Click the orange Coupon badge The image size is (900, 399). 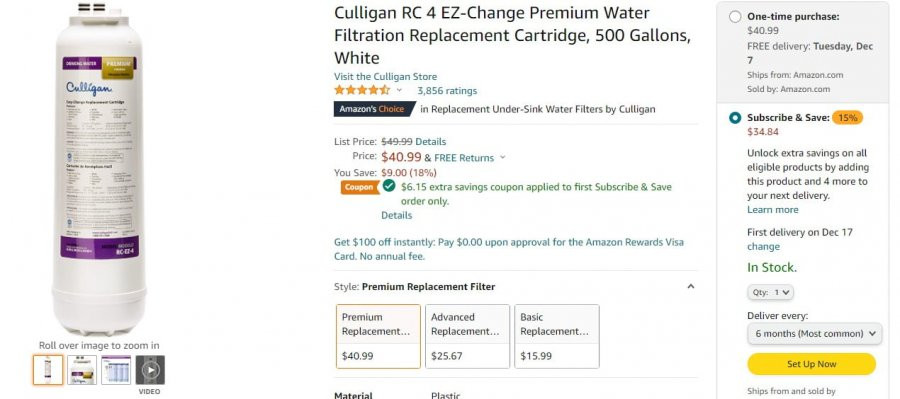(x=360, y=187)
